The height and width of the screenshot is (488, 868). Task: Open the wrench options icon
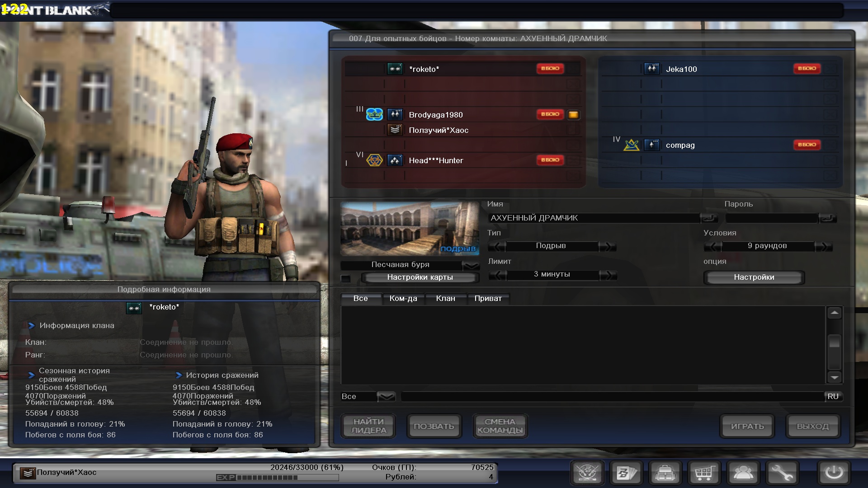(782, 473)
